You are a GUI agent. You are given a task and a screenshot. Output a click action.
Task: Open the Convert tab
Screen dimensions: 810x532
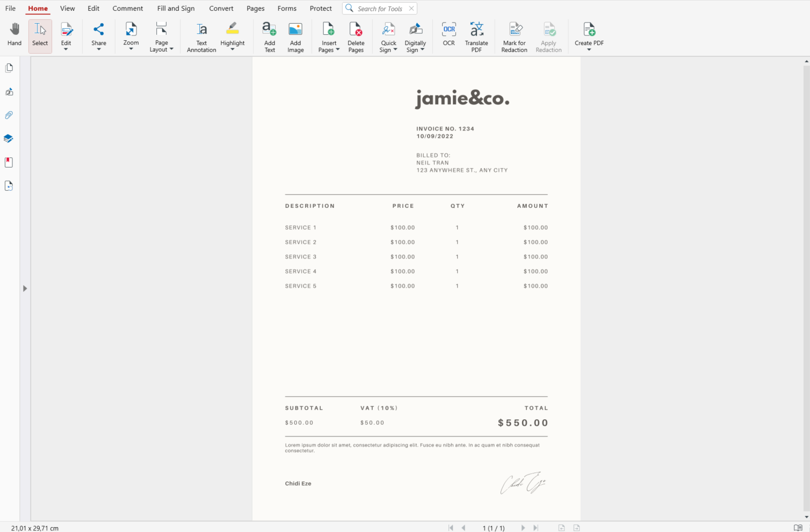pos(221,8)
